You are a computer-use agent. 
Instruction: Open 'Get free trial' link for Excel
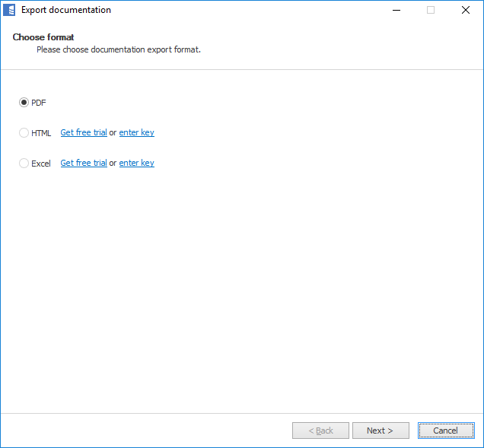click(x=84, y=164)
